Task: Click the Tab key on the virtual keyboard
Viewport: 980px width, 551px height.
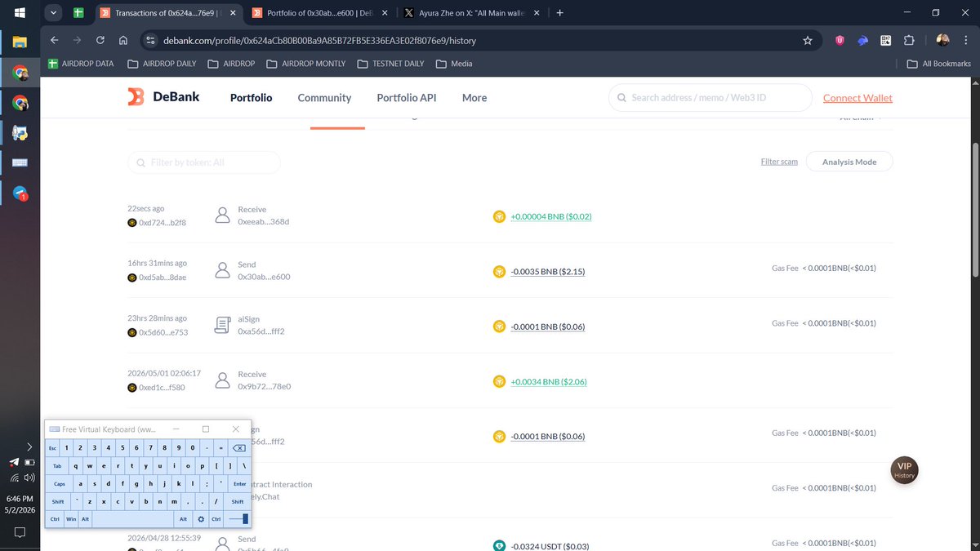Action: point(57,465)
